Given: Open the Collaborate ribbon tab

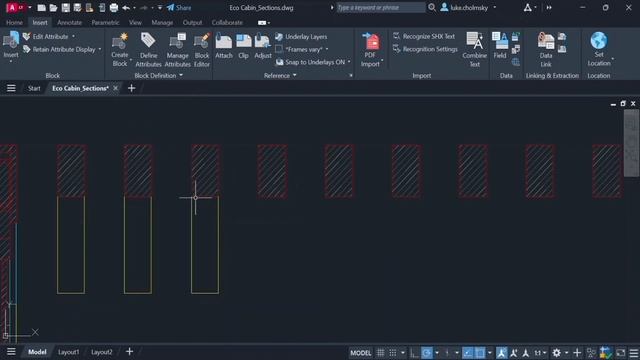Looking at the screenshot, I should pyautogui.click(x=227, y=22).
